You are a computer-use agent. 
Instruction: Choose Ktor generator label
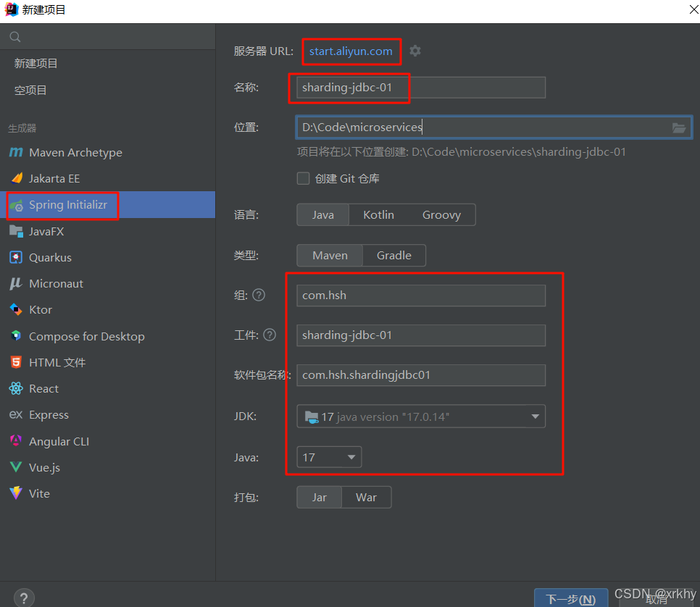(x=40, y=310)
